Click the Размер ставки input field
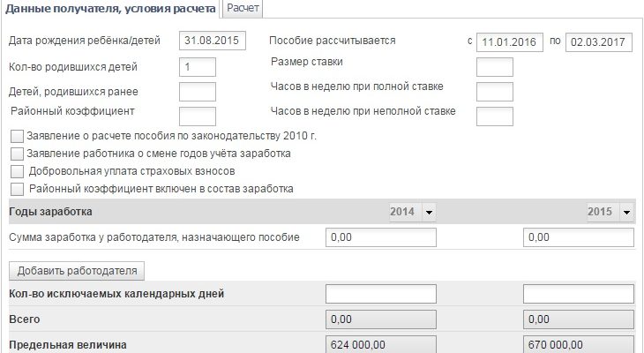The image size is (644, 353). [494, 67]
